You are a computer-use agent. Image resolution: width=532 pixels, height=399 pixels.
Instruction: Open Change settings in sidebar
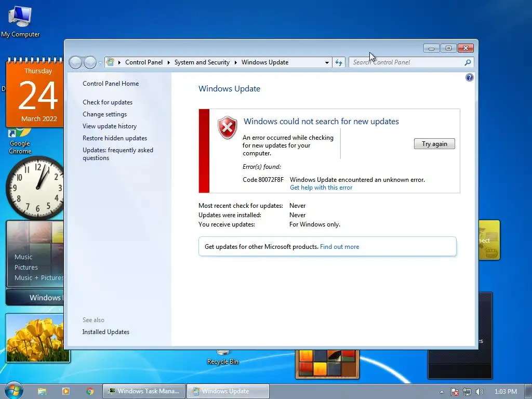104,114
